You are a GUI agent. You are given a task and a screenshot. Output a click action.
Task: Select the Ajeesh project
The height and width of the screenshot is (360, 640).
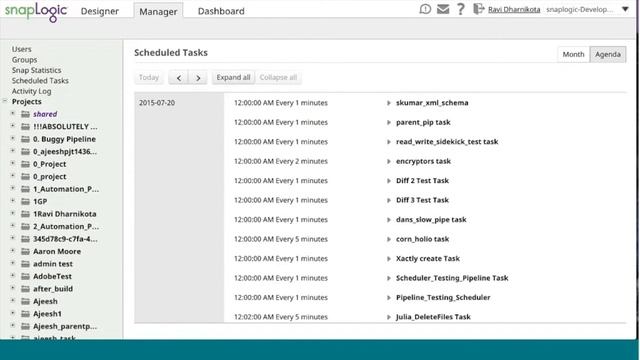click(45, 301)
